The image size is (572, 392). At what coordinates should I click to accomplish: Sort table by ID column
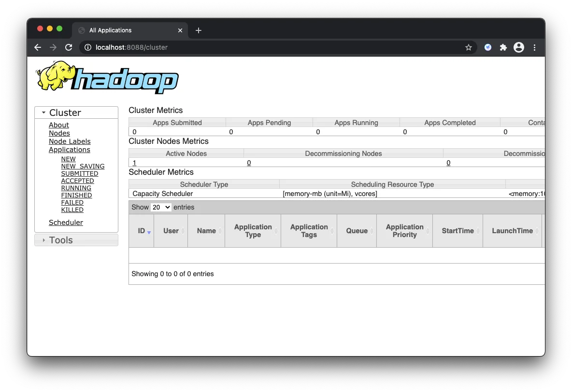click(142, 231)
